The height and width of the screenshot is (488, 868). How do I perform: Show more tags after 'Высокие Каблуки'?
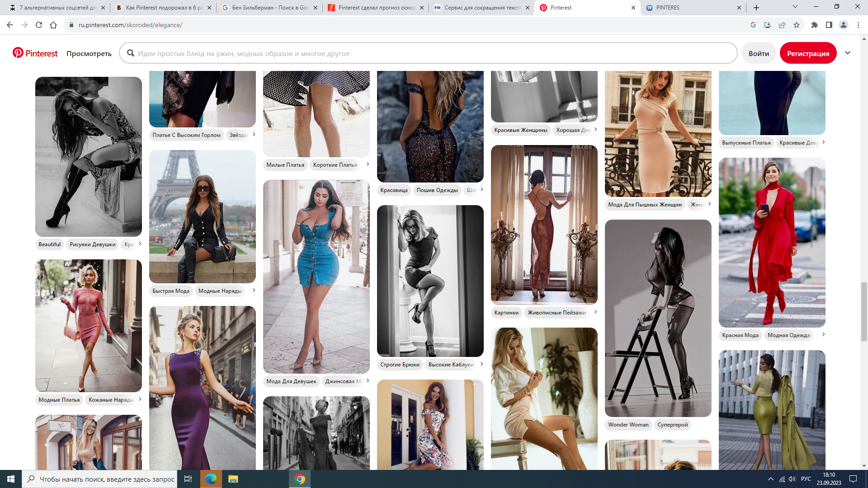coord(481,364)
